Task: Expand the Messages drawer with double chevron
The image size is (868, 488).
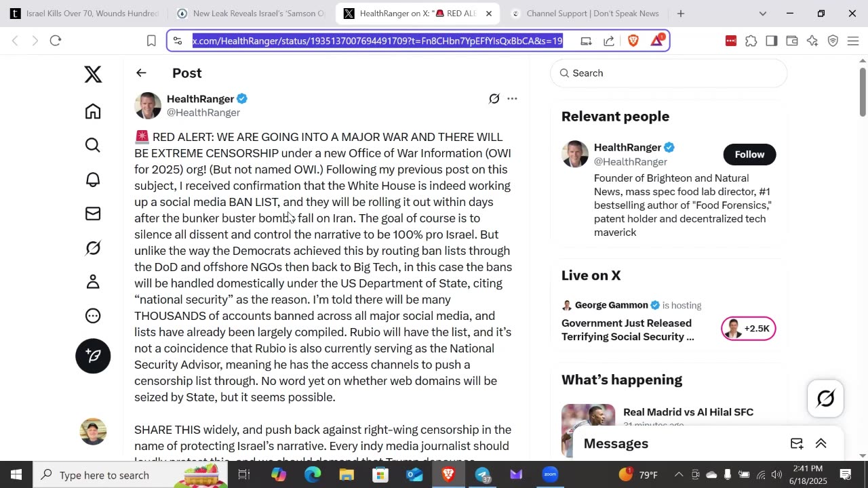Action: click(x=821, y=443)
